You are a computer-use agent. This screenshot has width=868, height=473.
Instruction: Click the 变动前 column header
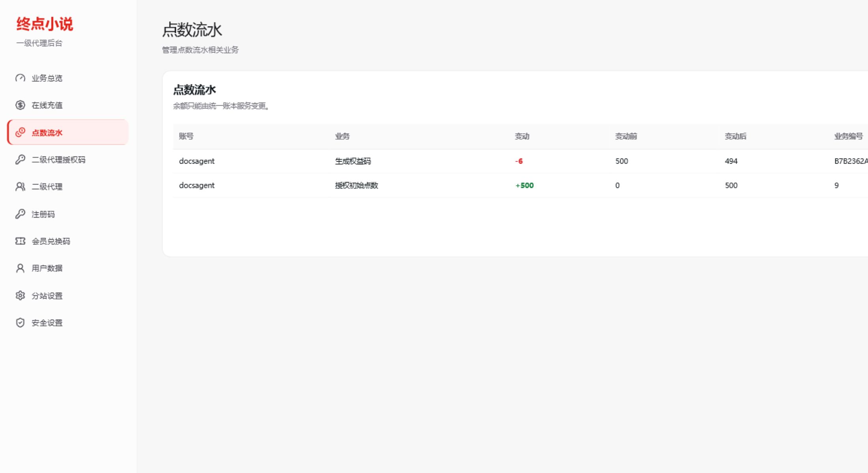click(x=626, y=136)
